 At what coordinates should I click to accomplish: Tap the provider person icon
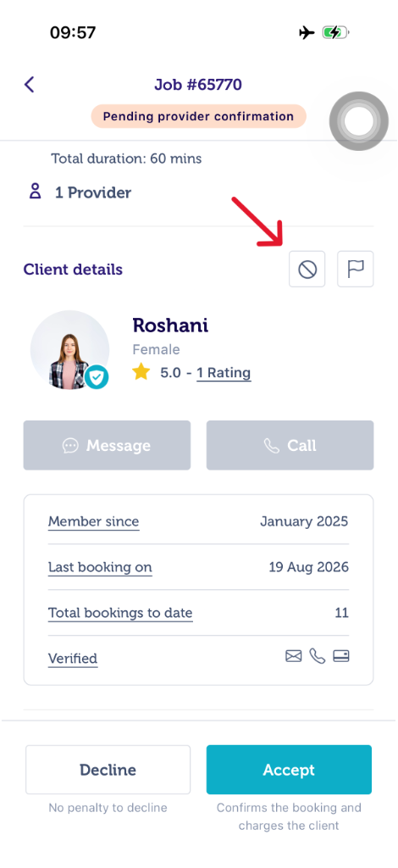(36, 192)
